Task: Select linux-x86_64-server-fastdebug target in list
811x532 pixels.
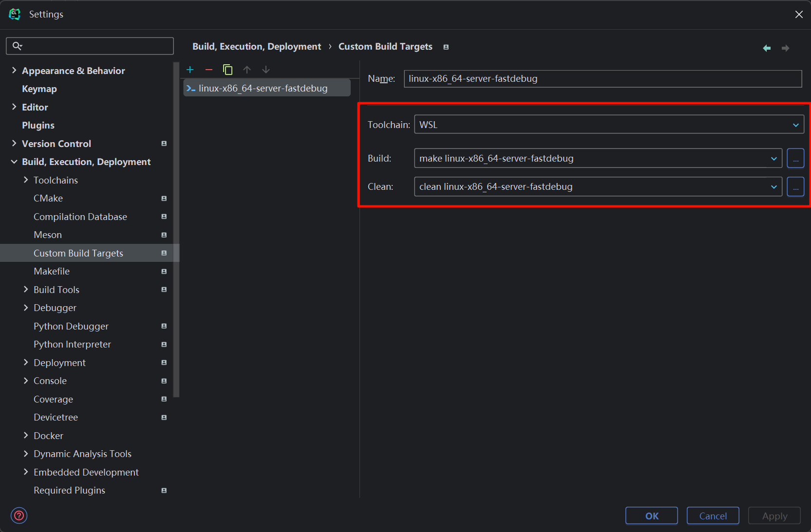Action: point(267,88)
